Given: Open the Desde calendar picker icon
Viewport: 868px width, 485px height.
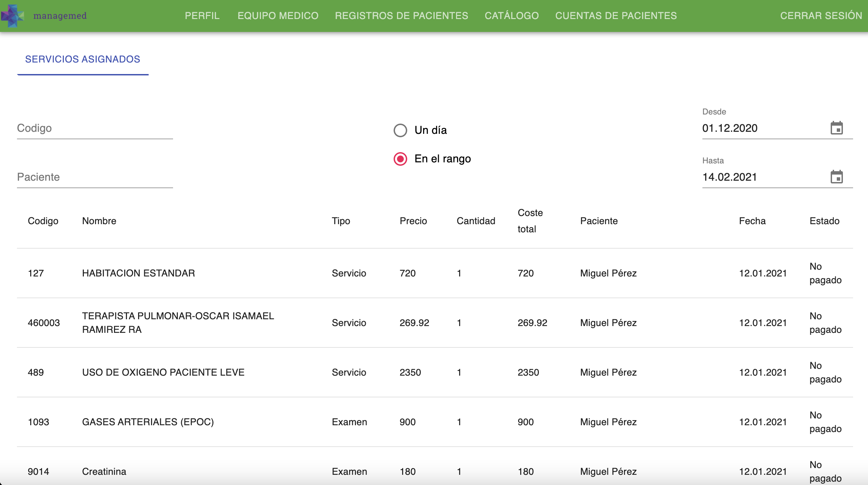Looking at the screenshot, I should click(836, 128).
